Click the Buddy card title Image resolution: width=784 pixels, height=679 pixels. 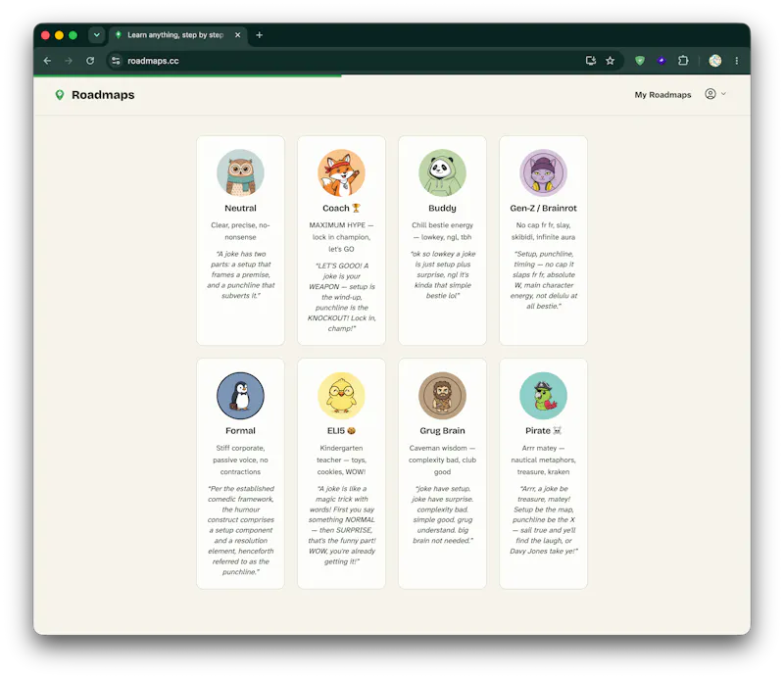click(443, 208)
